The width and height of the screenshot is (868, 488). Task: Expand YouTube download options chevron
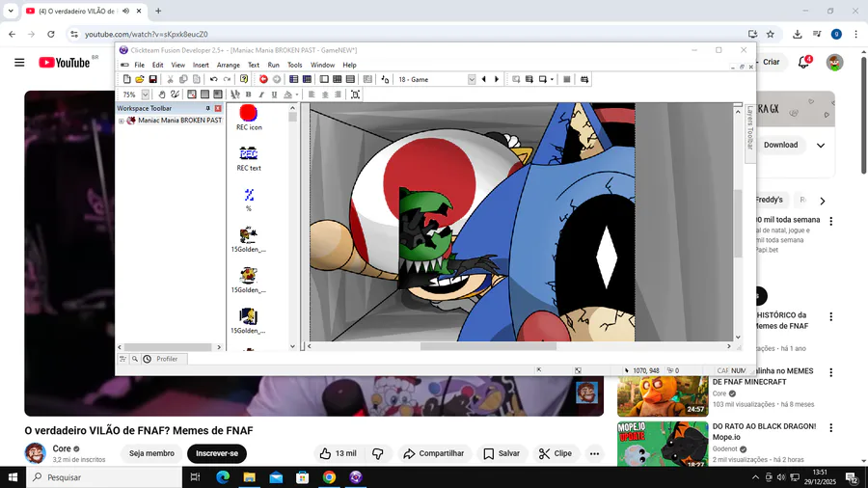[821, 145]
